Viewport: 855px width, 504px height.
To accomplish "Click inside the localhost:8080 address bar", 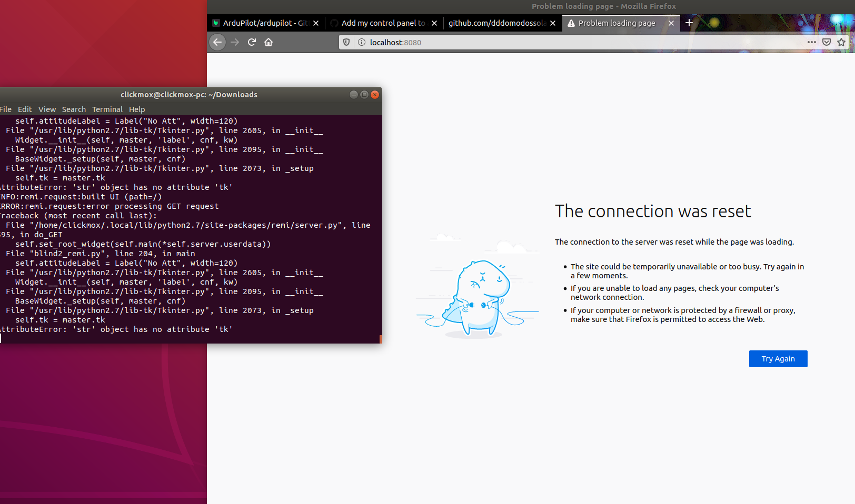I will click(x=474, y=42).
